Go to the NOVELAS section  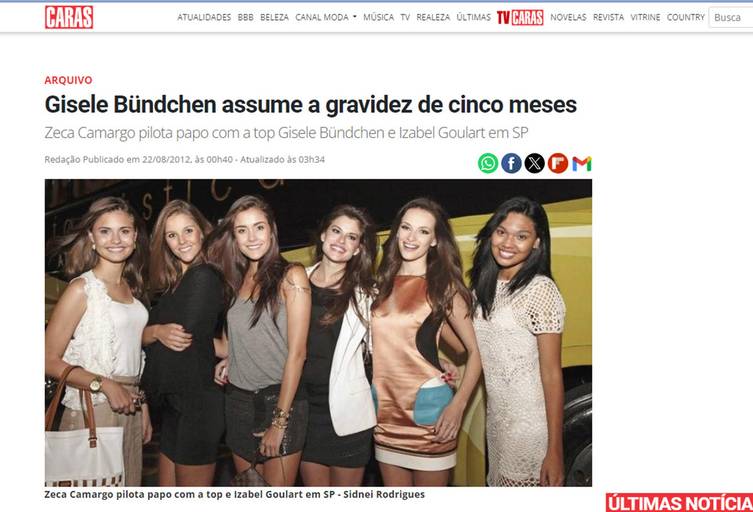click(568, 17)
